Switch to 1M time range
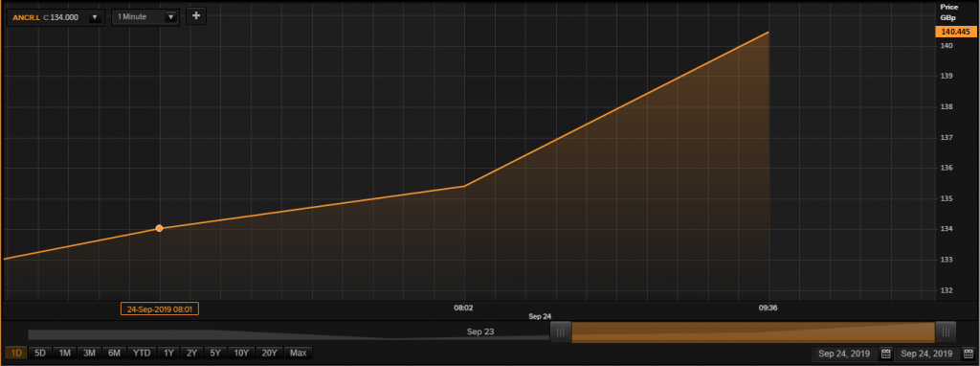The height and width of the screenshot is (366, 980). [64, 353]
